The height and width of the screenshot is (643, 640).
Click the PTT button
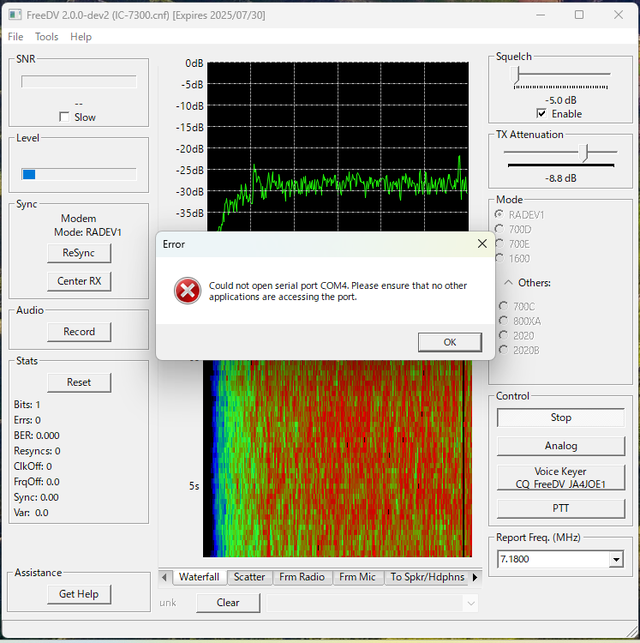point(560,508)
